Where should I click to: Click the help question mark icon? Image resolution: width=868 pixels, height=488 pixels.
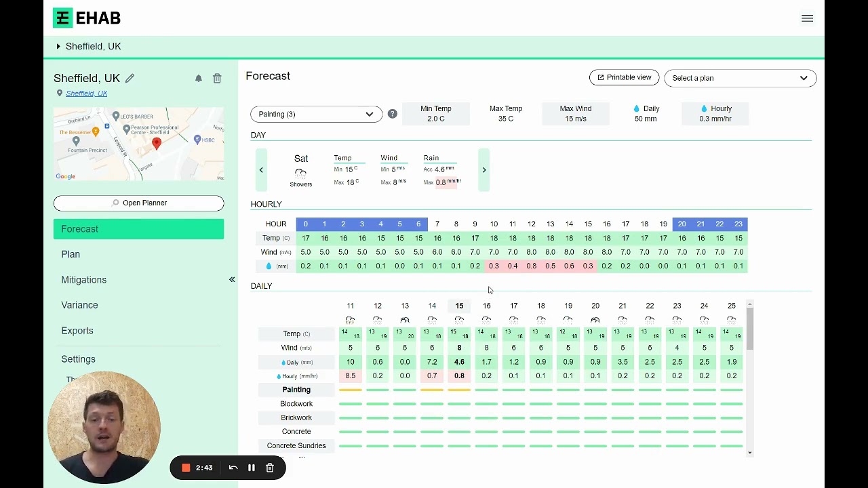(393, 114)
